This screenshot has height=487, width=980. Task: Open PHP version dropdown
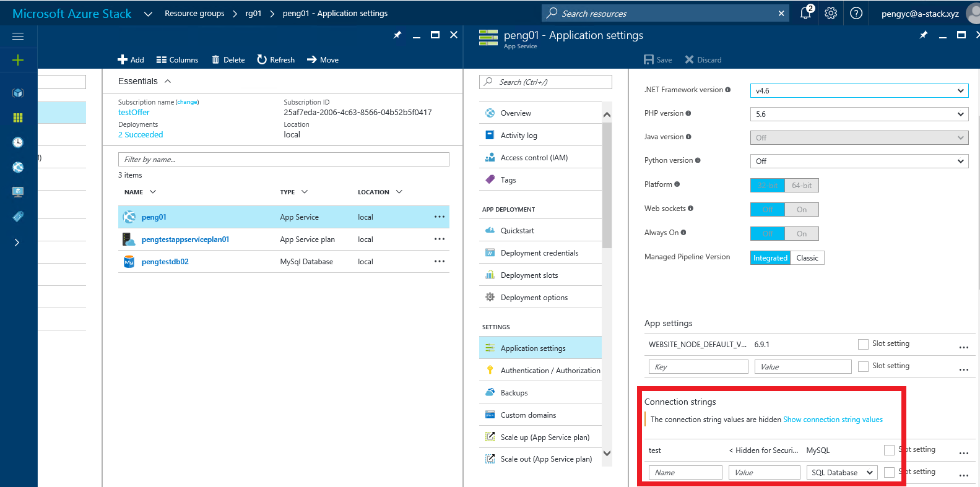[x=859, y=114]
